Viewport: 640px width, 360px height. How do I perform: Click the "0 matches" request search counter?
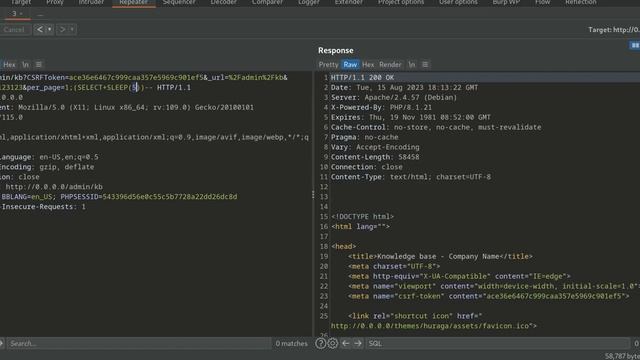(x=291, y=343)
